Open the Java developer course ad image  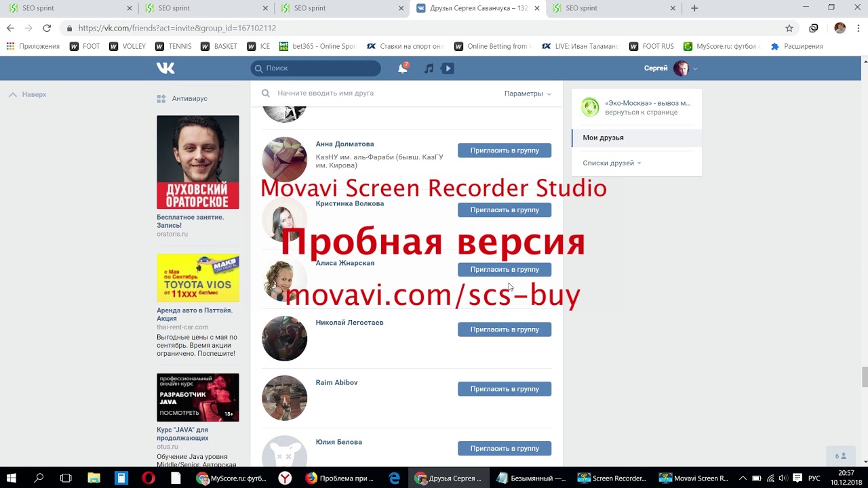click(x=198, y=397)
